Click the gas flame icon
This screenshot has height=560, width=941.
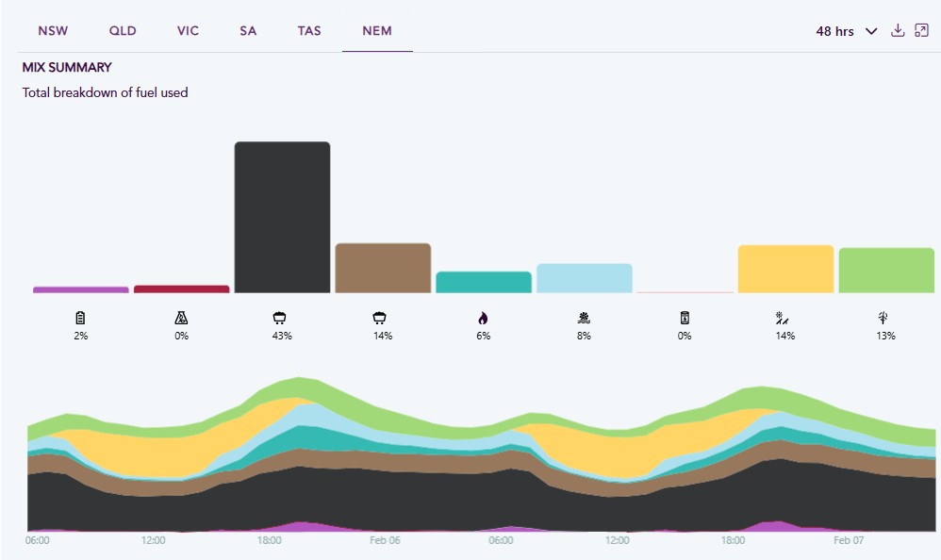[483, 319]
